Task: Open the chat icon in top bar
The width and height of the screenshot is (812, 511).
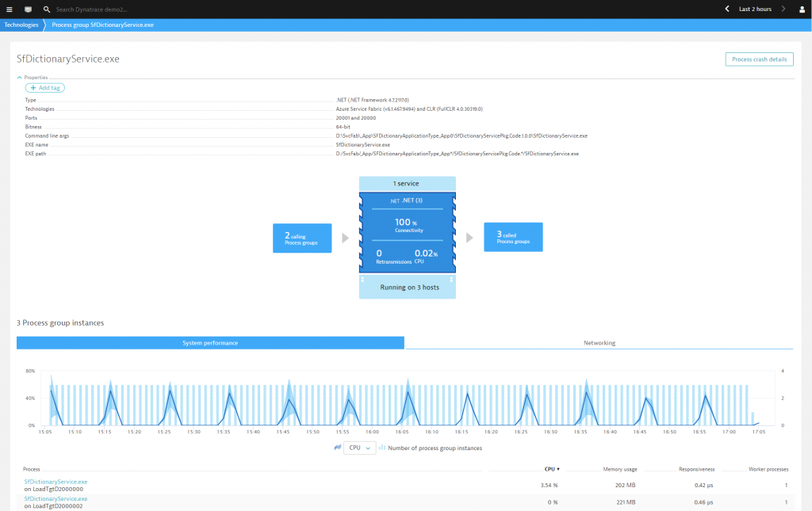Action: [28, 10]
